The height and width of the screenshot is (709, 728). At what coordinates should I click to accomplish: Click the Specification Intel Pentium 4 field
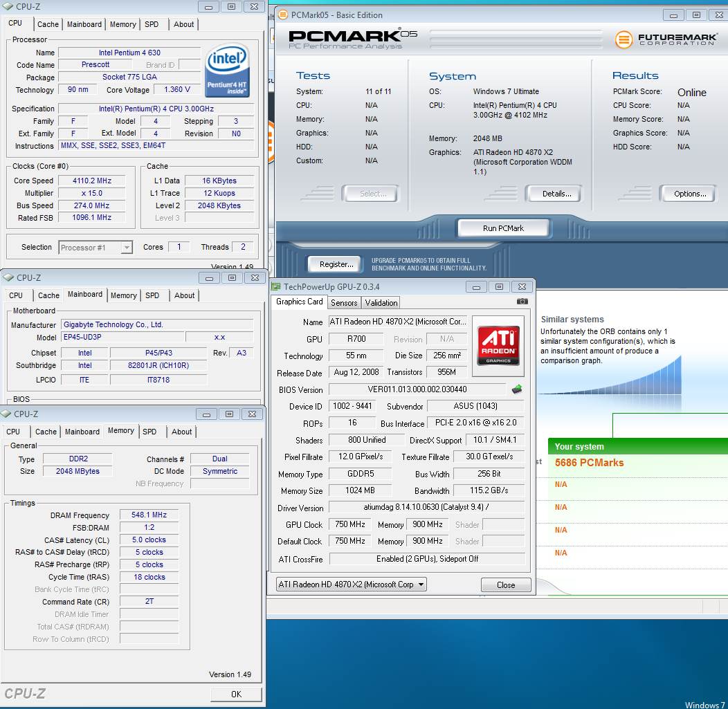click(x=156, y=109)
